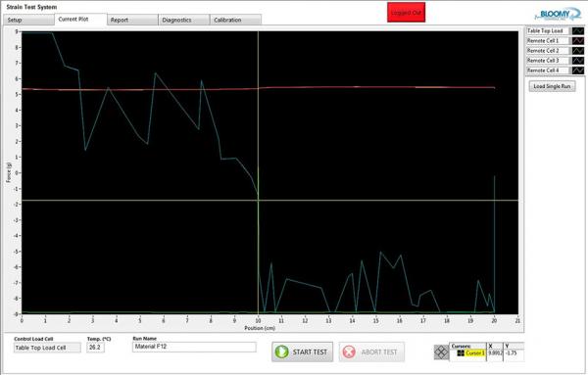This screenshot has width=588, height=375.
Task: Click the Run Name field Material F12
Action: [x=194, y=347]
